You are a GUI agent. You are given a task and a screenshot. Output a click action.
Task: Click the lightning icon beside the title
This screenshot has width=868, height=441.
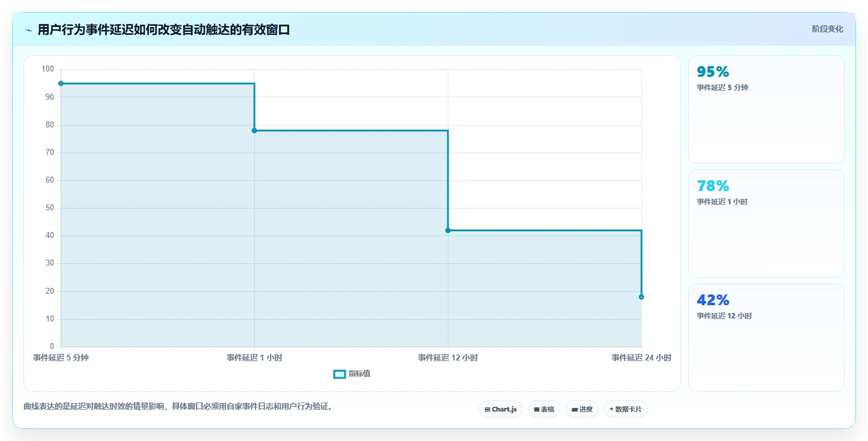[28, 29]
